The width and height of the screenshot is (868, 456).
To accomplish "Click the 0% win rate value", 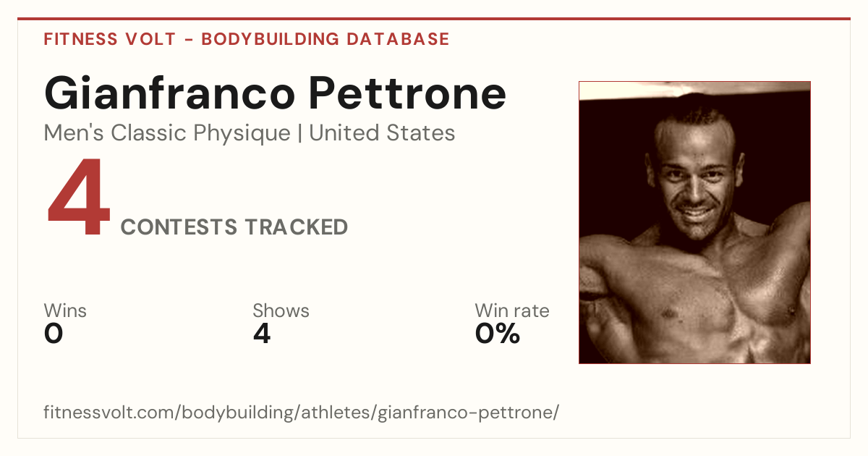I will pyautogui.click(x=498, y=334).
